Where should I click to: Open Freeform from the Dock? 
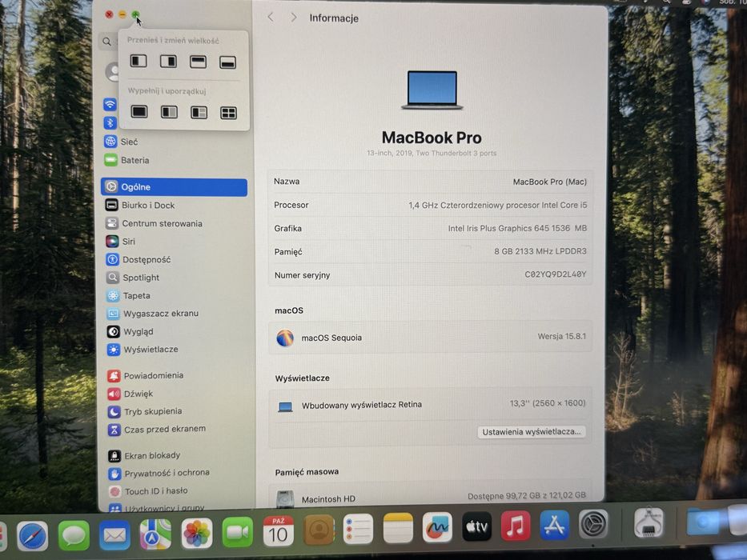pyautogui.click(x=437, y=526)
